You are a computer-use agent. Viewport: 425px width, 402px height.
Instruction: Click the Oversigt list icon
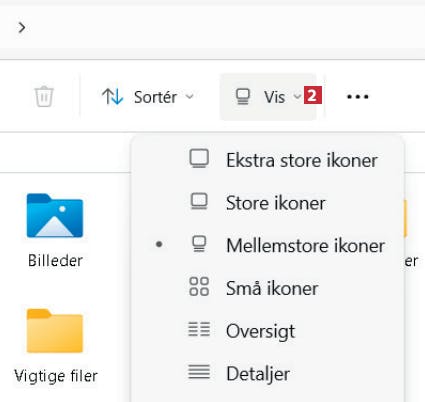(199, 329)
